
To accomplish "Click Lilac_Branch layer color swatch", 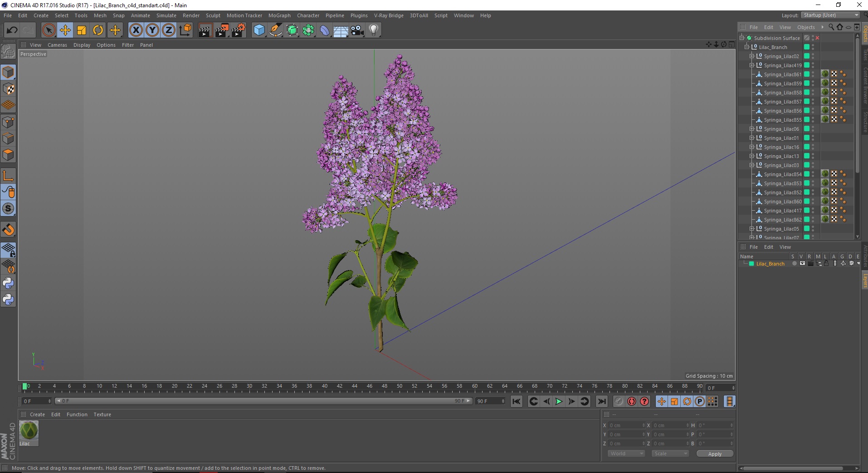I will click(751, 264).
